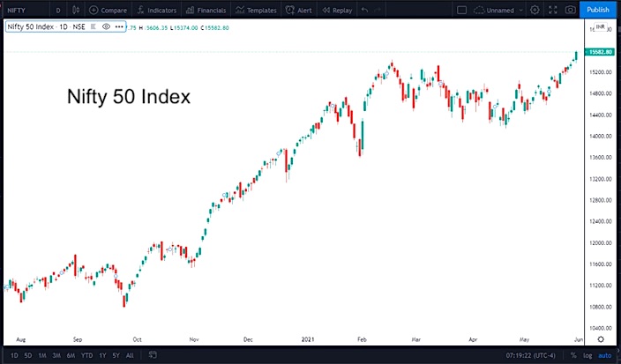Toggle percent scale mode
Viewport: 621px width, 364px height.
pos(573,355)
